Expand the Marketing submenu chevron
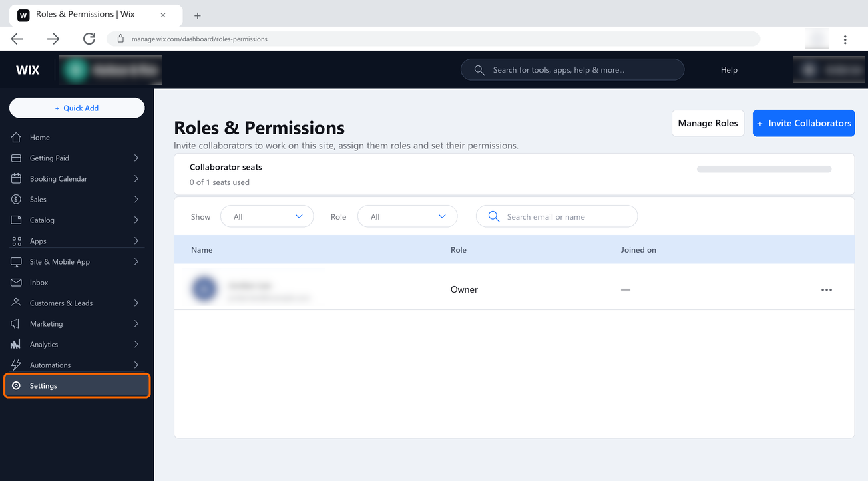The height and width of the screenshot is (481, 868). pos(136,324)
